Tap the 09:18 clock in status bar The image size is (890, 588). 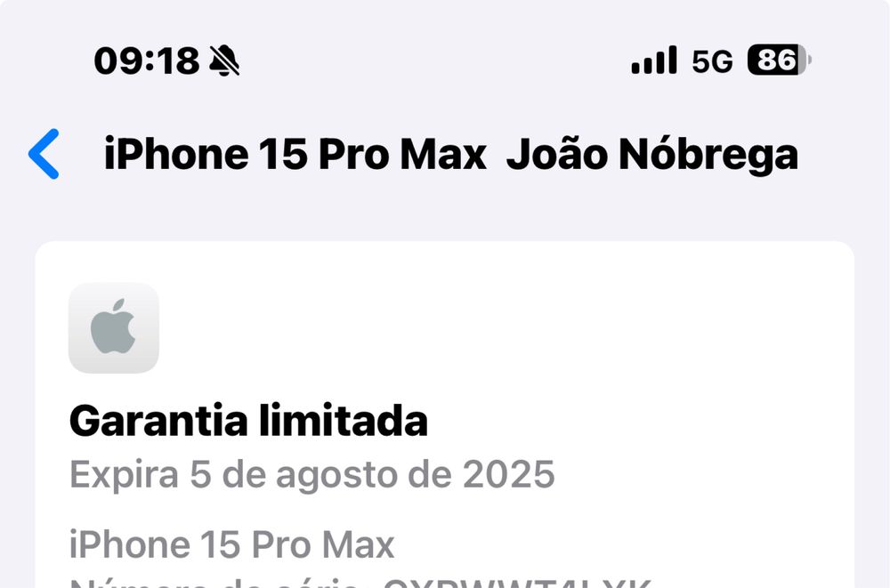[x=147, y=60]
